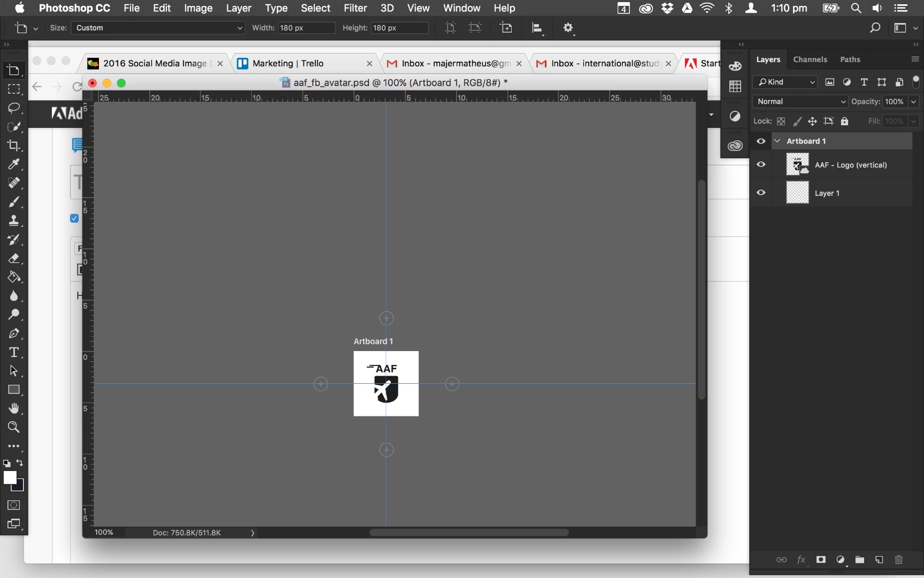Toggle lock image pixels brush icon
924x578 pixels.
coord(797,121)
